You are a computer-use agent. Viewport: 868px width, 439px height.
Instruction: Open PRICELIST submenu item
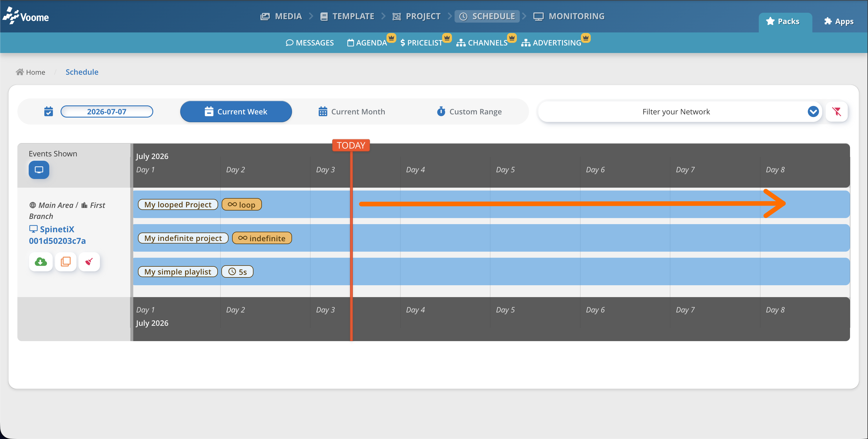coord(421,43)
